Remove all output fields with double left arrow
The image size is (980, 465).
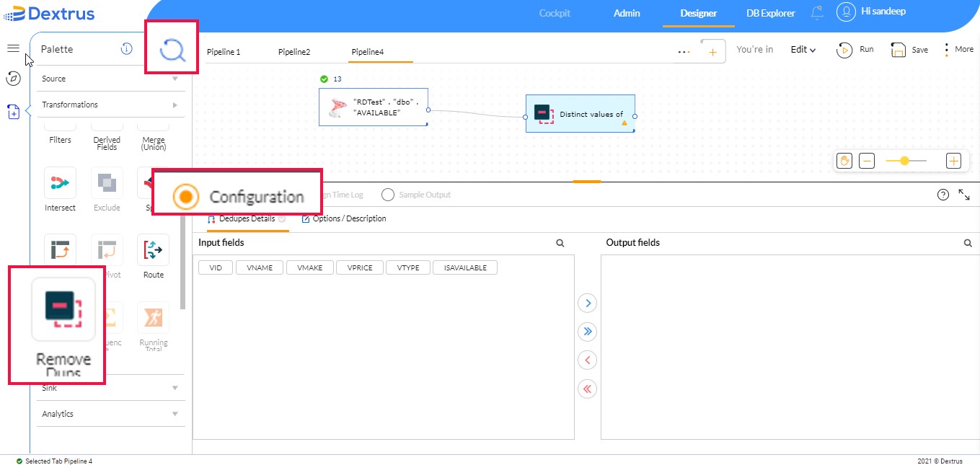tap(588, 389)
